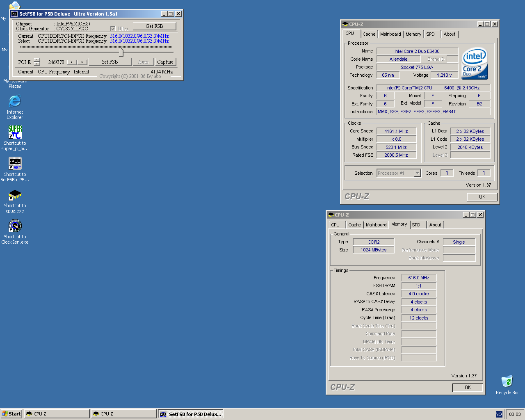Click the right arrow stepper next to 246/370

point(82,62)
